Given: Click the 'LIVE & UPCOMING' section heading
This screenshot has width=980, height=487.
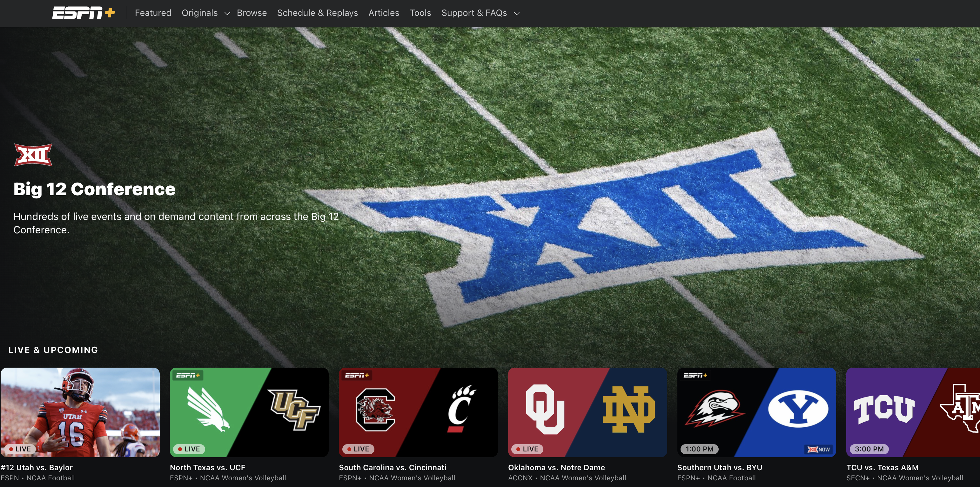Looking at the screenshot, I should pyautogui.click(x=53, y=350).
